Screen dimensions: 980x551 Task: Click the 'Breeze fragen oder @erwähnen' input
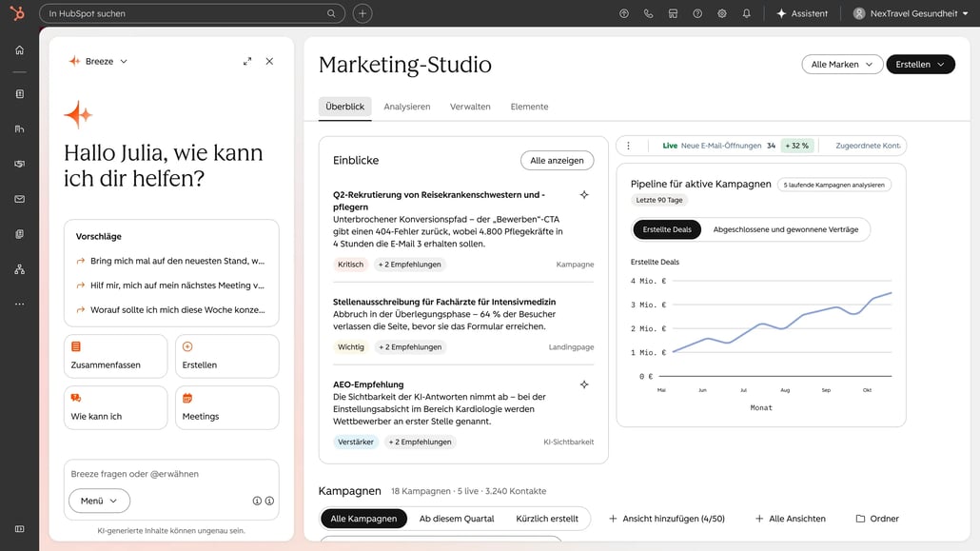(x=171, y=474)
